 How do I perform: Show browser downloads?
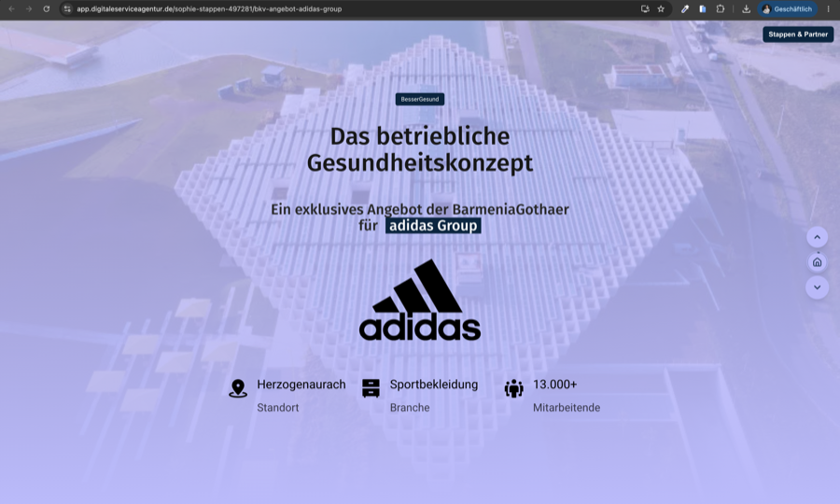[x=746, y=9]
